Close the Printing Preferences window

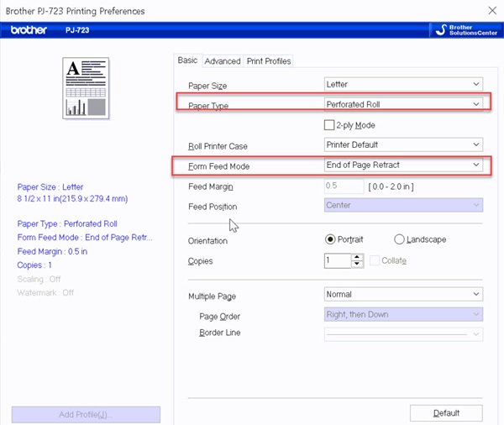coord(491,11)
